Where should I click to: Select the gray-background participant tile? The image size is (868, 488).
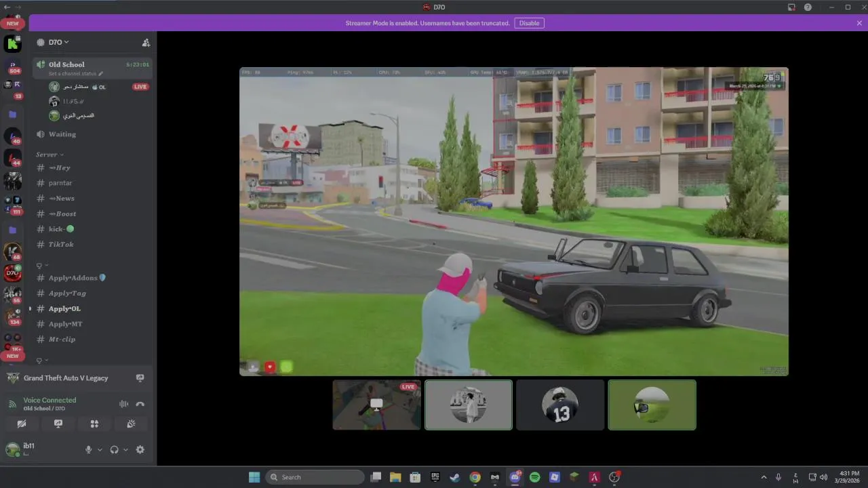[x=469, y=405]
